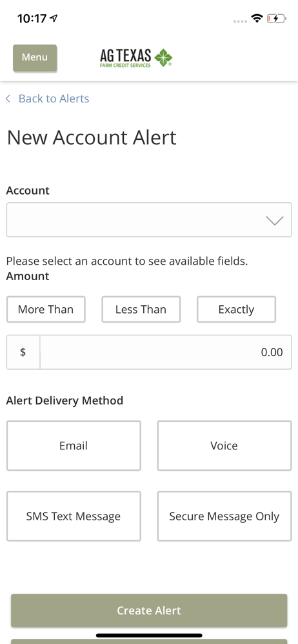Focus the dollar amount input showing 0.00

[x=166, y=352]
